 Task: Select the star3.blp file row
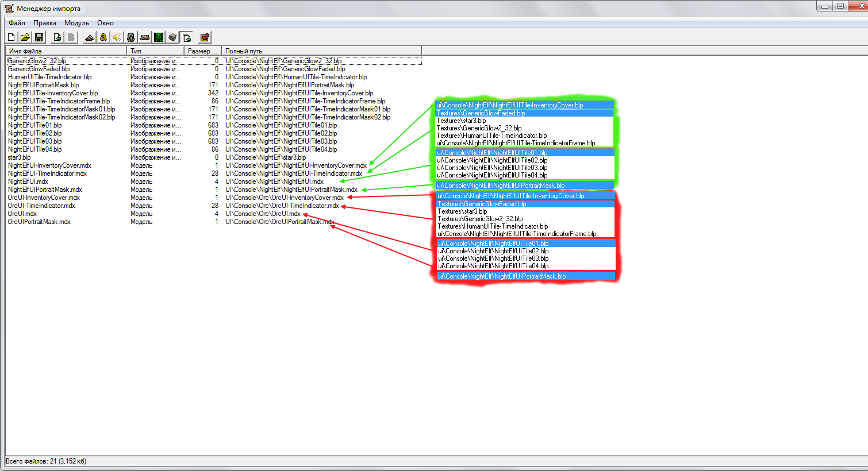214,157
